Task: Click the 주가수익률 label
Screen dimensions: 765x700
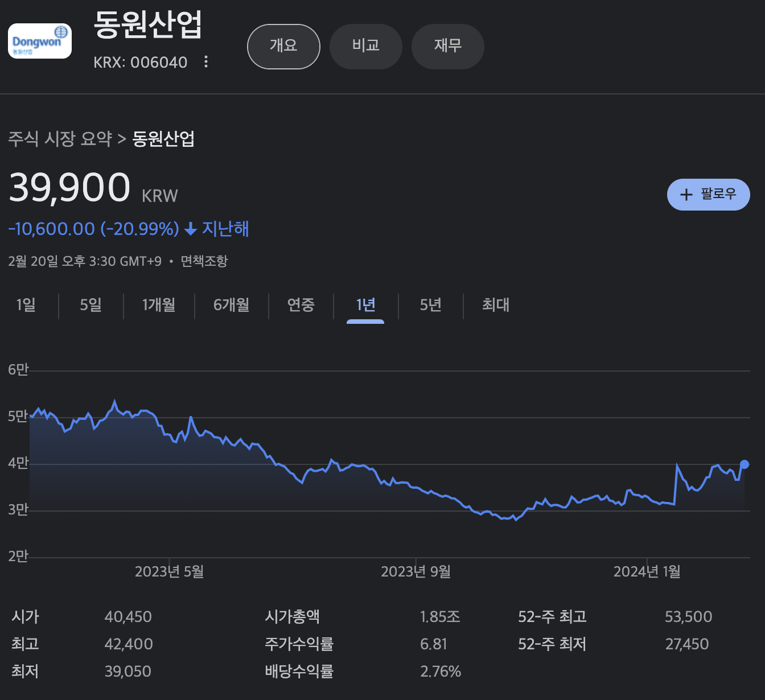Action: (299, 644)
